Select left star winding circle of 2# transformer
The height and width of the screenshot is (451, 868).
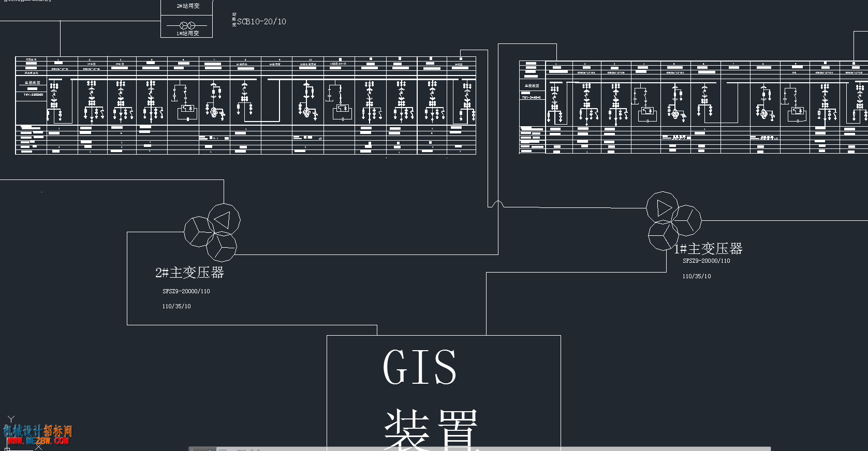pyautogui.click(x=199, y=232)
